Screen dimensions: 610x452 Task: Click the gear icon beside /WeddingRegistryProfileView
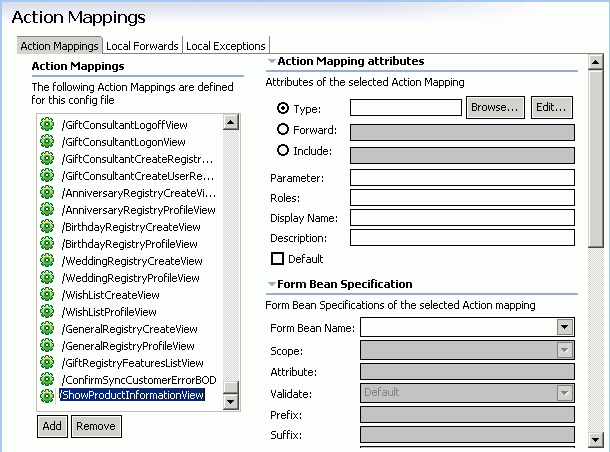click(46, 278)
